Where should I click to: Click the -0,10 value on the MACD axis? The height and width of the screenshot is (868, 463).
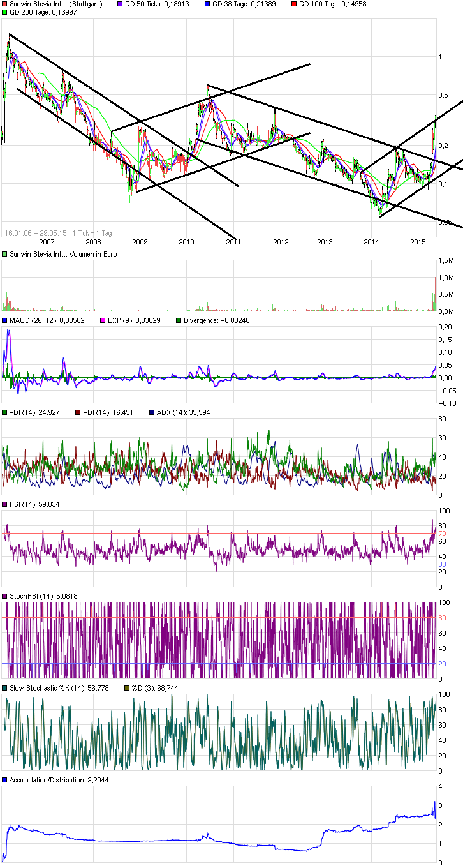[x=446, y=403]
